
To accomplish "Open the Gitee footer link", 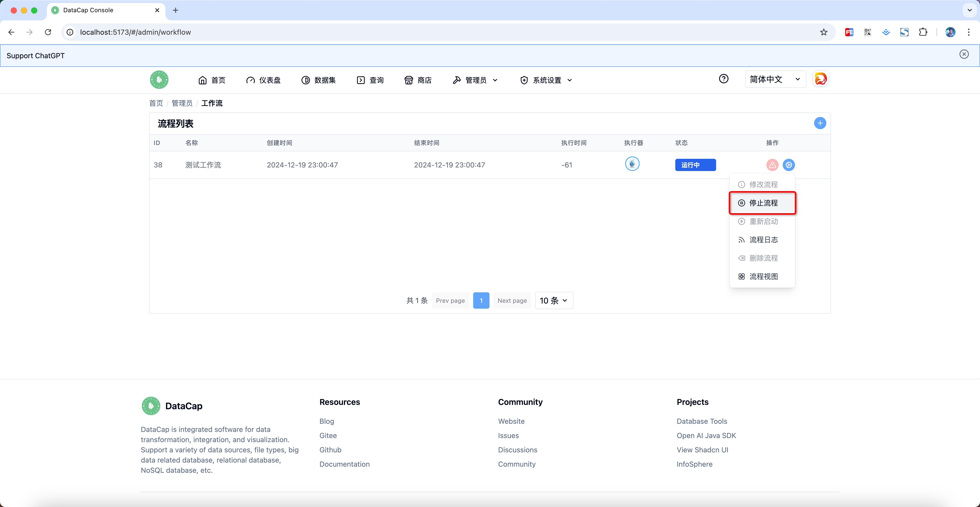I will pyautogui.click(x=328, y=436).
